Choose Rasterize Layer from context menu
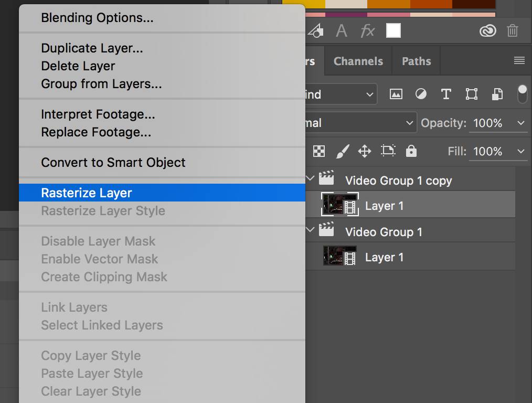Image resolution: width=532 pixels, height=403 pixels. [x=87, y=193]
